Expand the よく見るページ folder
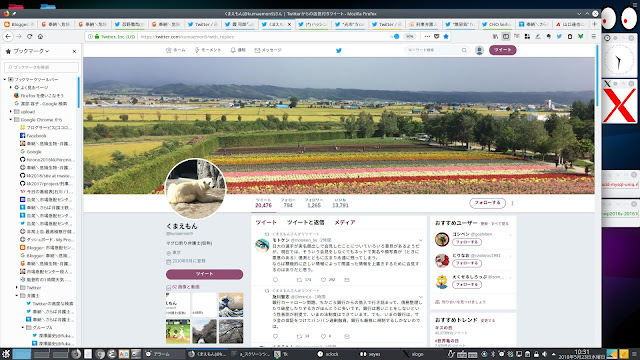The width and height of the screenshot is (640, 360). 11,87
